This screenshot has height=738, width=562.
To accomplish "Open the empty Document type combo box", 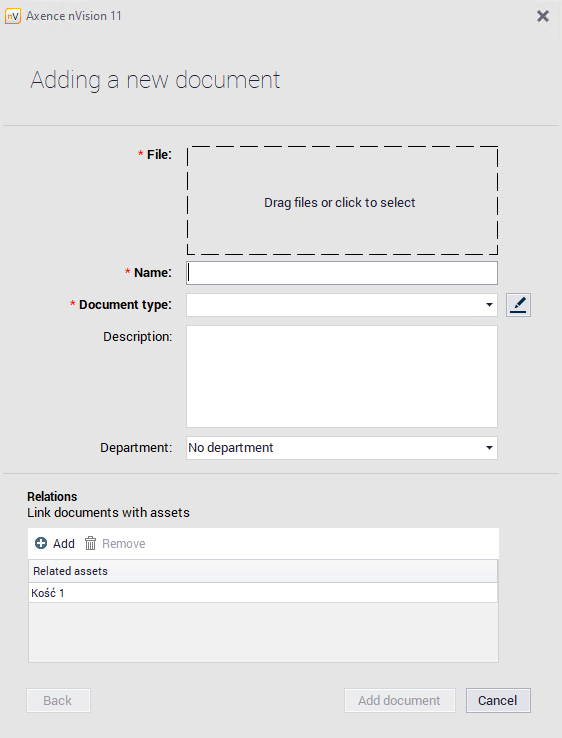I will (x=342, y=305).
